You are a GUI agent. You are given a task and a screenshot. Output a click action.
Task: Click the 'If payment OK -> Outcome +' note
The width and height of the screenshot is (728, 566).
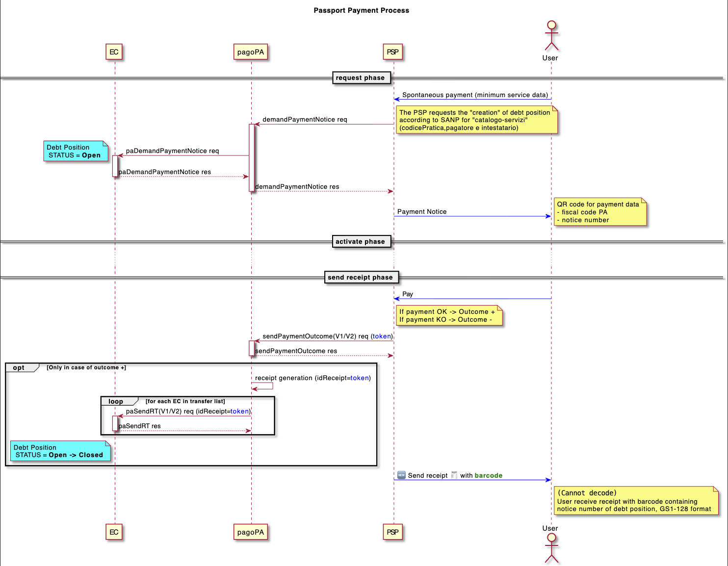[448, 316]
